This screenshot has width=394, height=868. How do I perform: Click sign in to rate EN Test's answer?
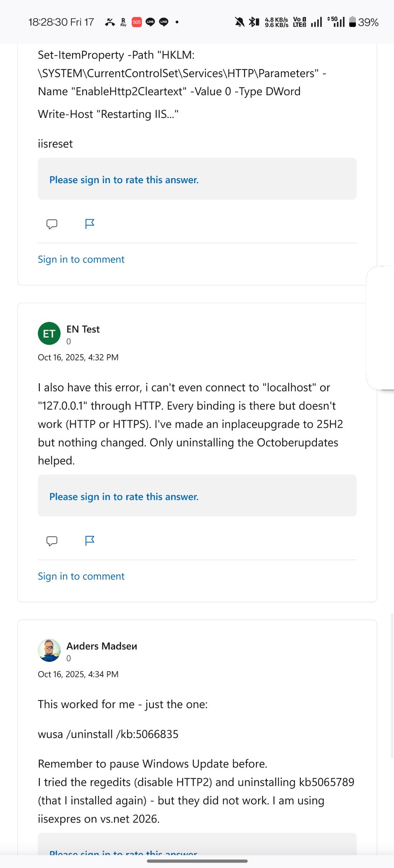(124, 497)
